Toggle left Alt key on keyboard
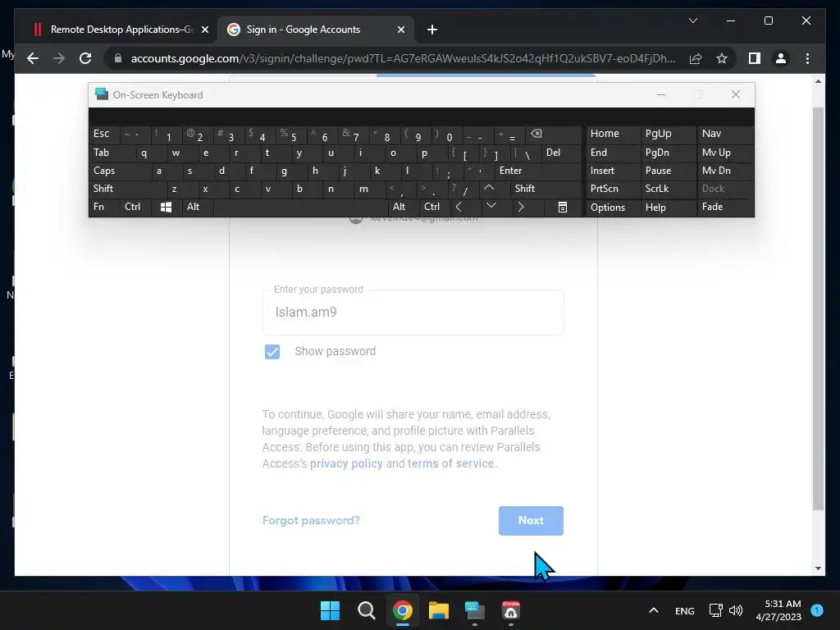Screen dimensions: 840x630 coord(197,207)
